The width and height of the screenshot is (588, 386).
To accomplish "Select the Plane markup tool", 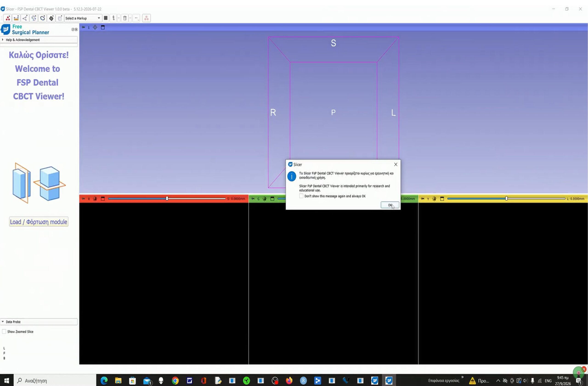I will (x=51, y=18).
